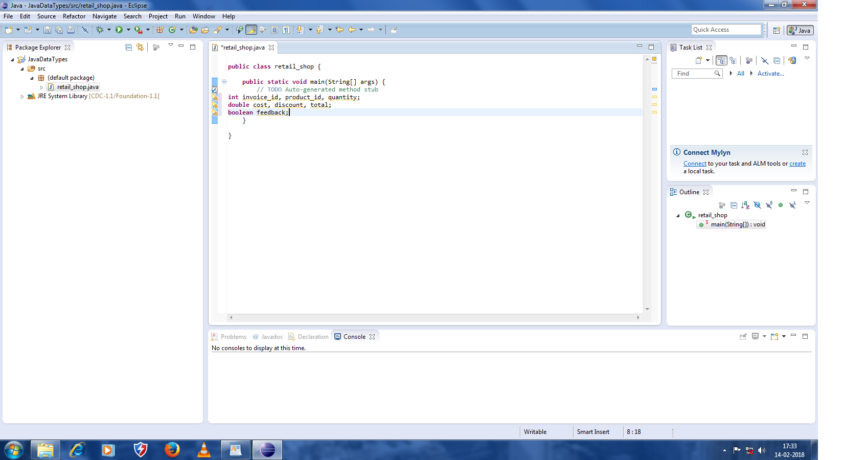
Task: Click the Activate... task link
Action: pyautogui.click(x=771, y=74)
